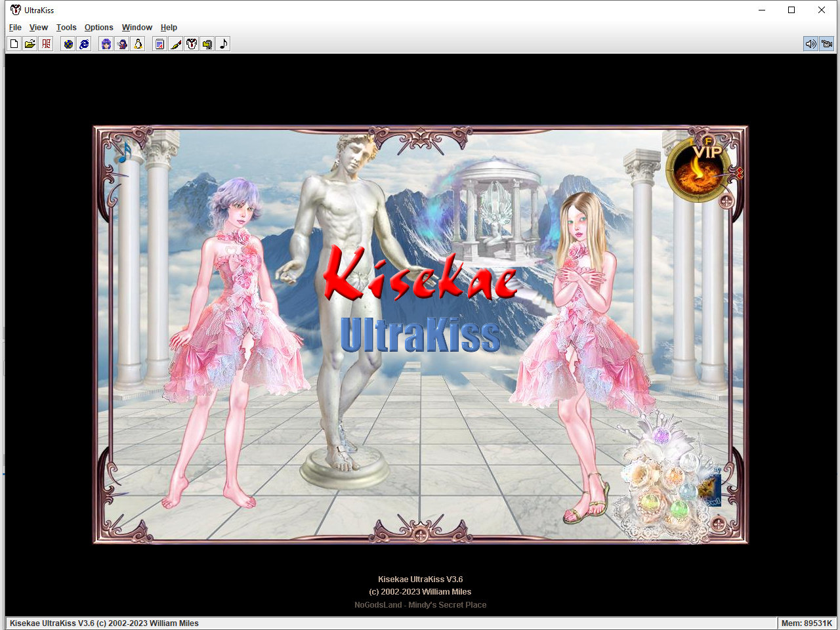840x630 pixels.
Task: Click the shirt-and-tie toolbar icon
Action: tap(192, 44)
